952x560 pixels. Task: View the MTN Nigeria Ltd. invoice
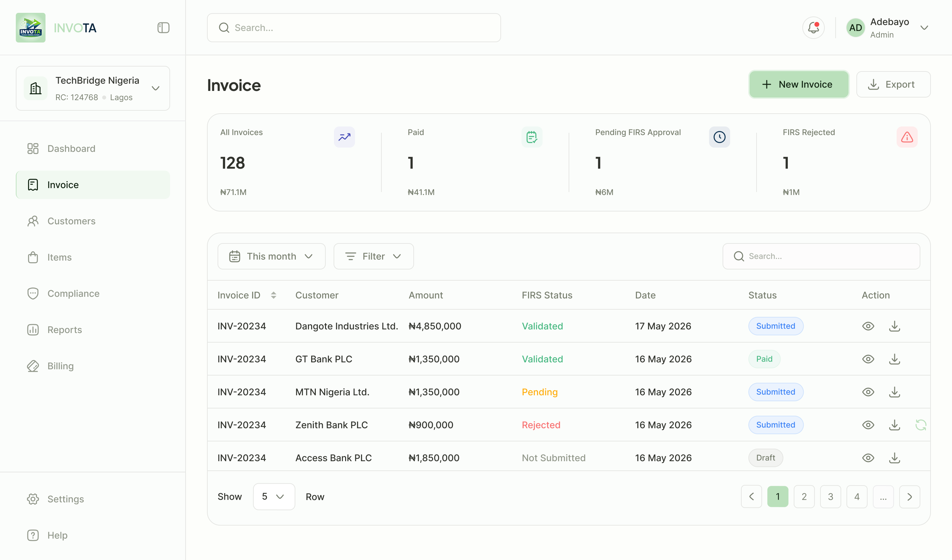[x=868, y=392]
